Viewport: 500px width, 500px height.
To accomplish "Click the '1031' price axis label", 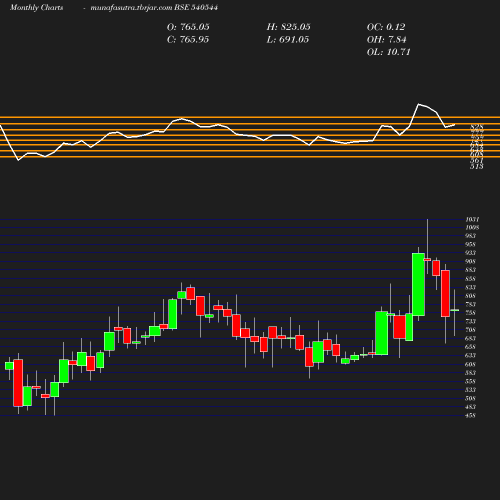I will point(472,219).
